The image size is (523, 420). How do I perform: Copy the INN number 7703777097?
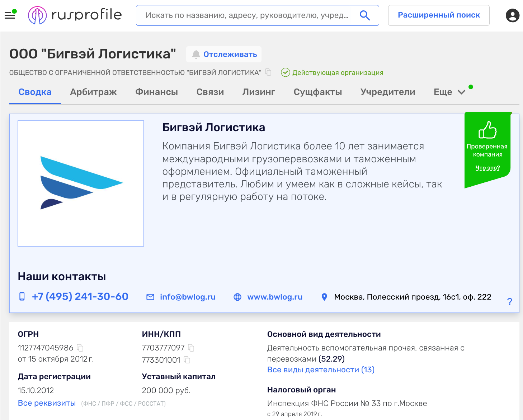191,348
